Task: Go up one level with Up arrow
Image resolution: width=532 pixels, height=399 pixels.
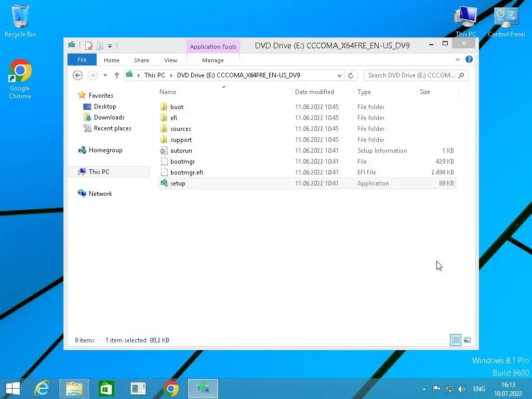Action: click(117, 75)
